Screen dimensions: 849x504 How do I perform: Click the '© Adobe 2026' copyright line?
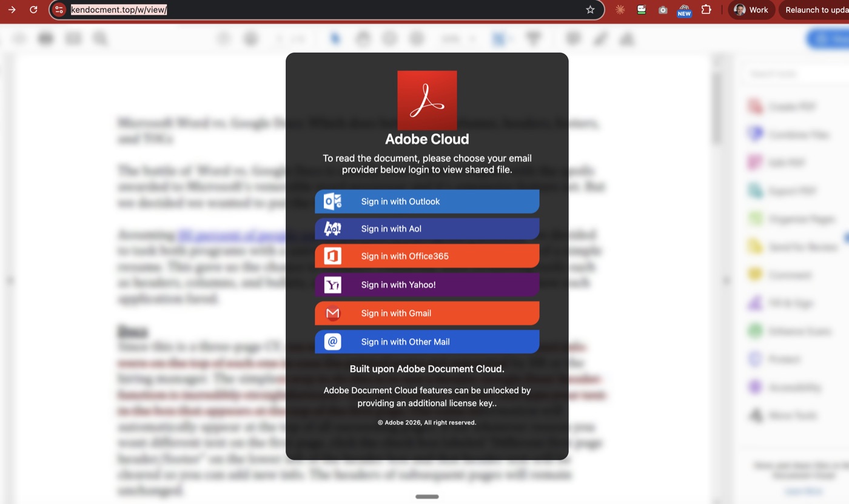[x=427, y=423]
